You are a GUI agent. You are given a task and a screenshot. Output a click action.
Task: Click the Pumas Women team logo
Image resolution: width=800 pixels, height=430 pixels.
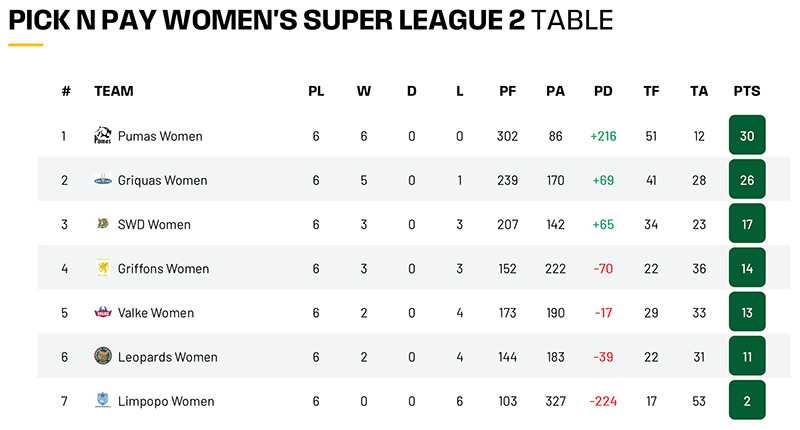[103, 135]
